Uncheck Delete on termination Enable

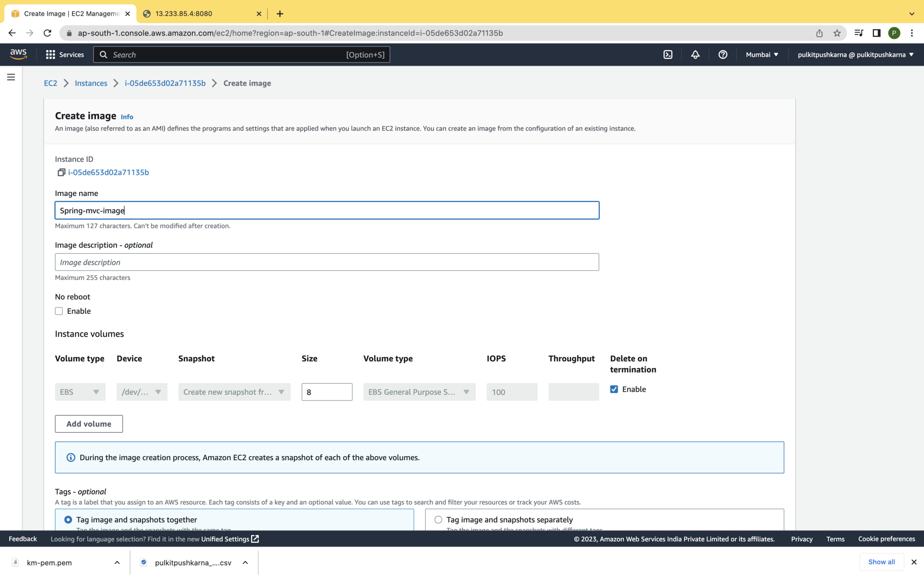(x=614, y=389)
